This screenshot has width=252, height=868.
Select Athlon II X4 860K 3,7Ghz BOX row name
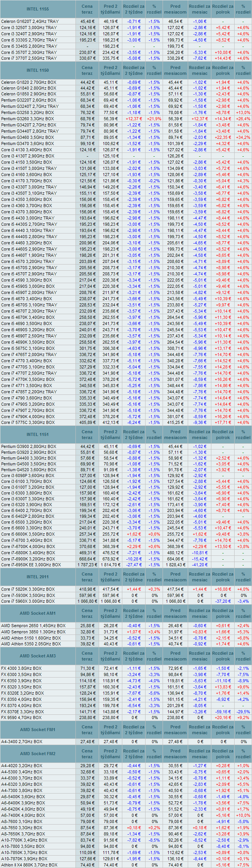point(29,865)
